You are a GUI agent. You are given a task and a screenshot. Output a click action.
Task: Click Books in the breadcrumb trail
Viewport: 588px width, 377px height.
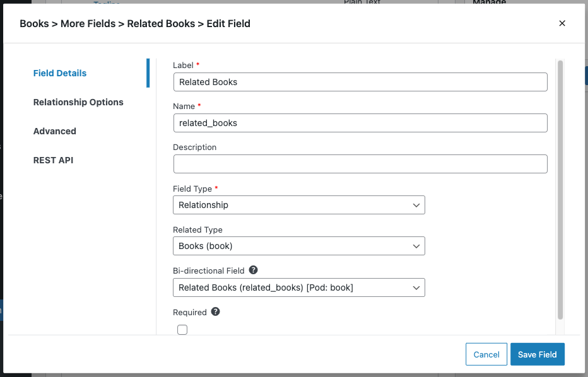(34, 23)
